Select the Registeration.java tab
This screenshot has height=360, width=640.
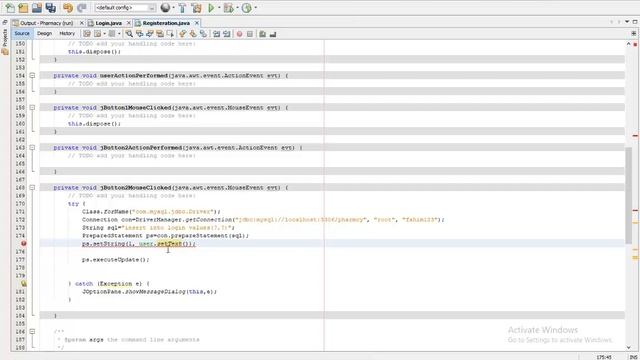(166, 23)
